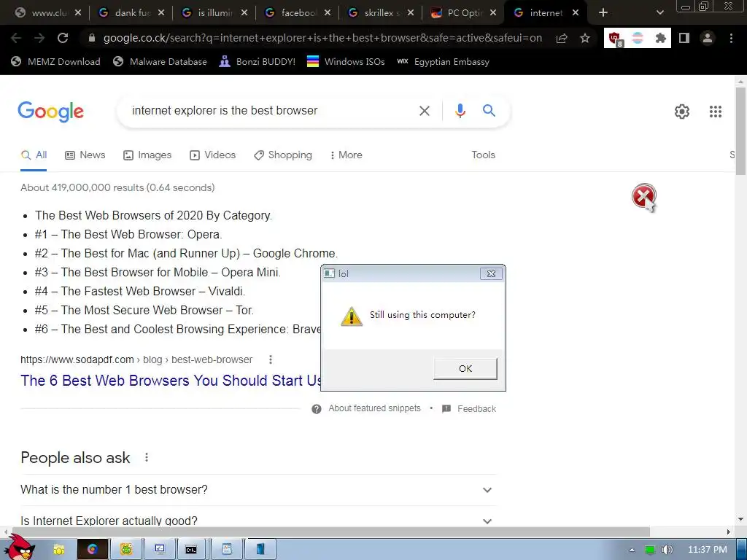The image size is (747, 560).
Task: Open the People also ask options dots
Action: (147, 458)
